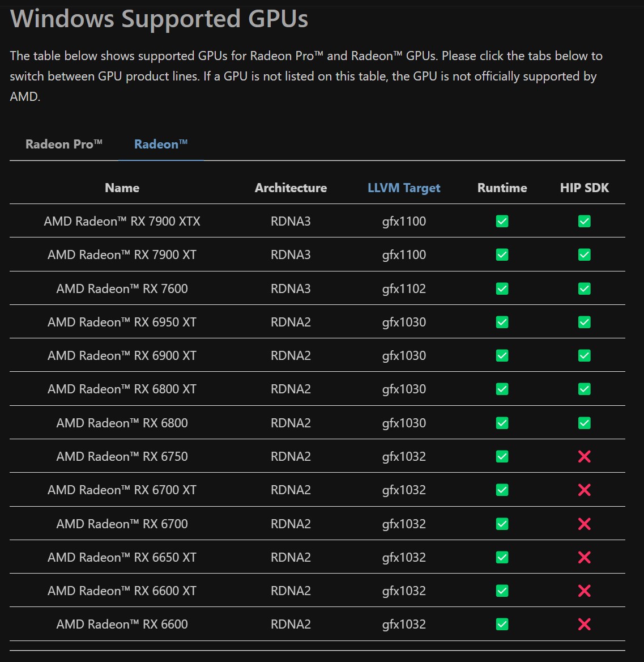Screen dimensions: 644x662
Task: Select AMD Radeon RX 6700 XT name
Action: point(122,490)
